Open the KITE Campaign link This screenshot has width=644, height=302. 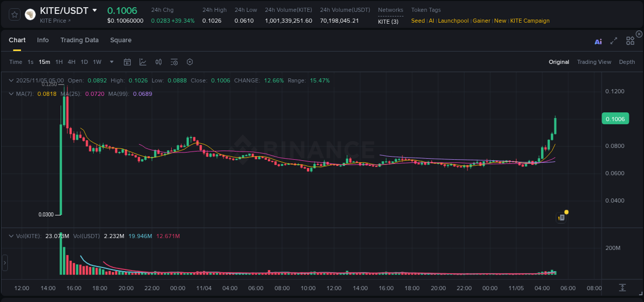pos(530,21)
